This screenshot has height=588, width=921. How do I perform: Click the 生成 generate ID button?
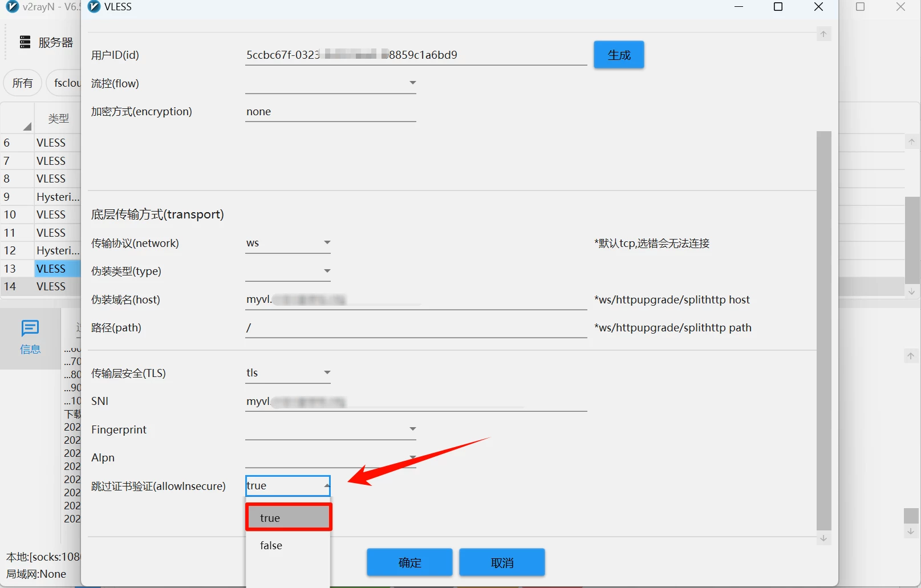pos(619,55)
